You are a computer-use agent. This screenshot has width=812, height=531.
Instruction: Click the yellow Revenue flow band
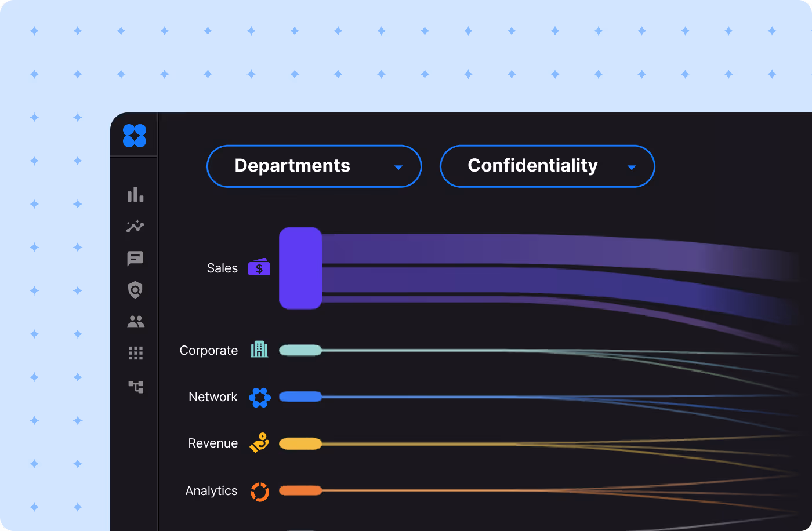tap(302, 443)
